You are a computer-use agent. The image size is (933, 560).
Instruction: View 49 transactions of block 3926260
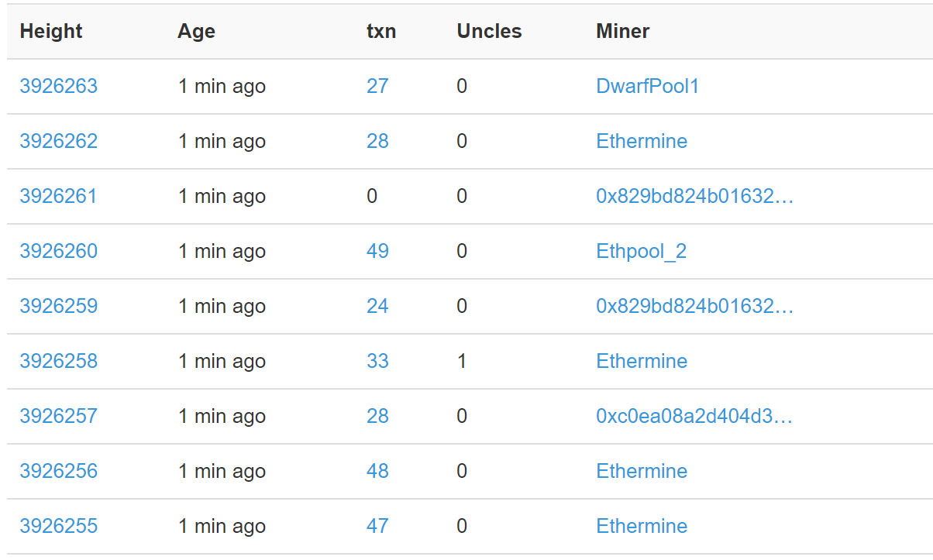(x=377, y=251)
